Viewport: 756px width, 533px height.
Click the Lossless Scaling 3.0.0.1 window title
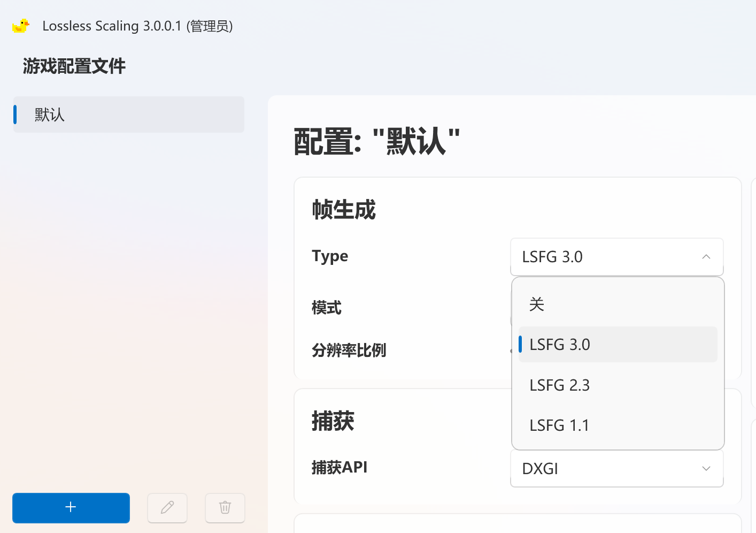[137, 26]
